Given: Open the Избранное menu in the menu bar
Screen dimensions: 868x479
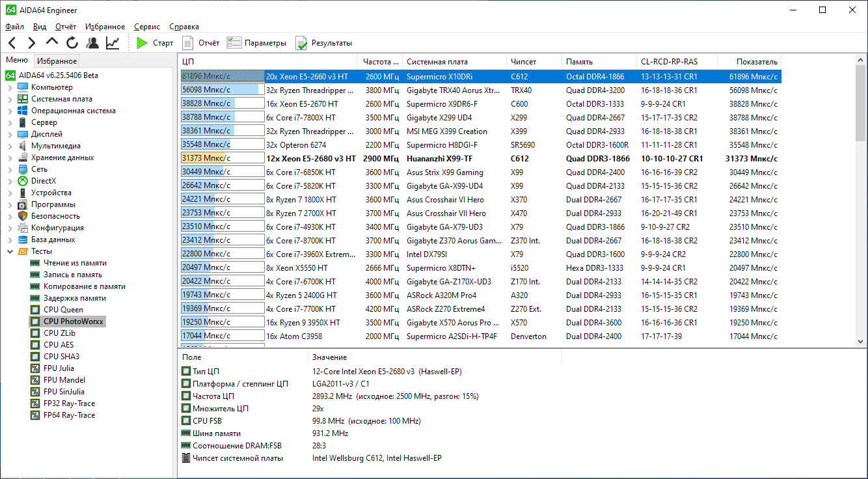Looking at the screenshot, I should 105,27.
